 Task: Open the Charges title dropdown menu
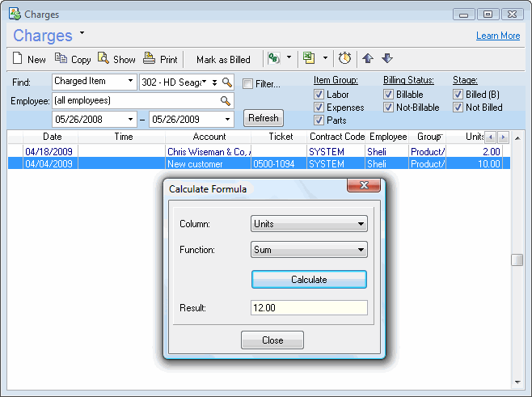(82, 34)
